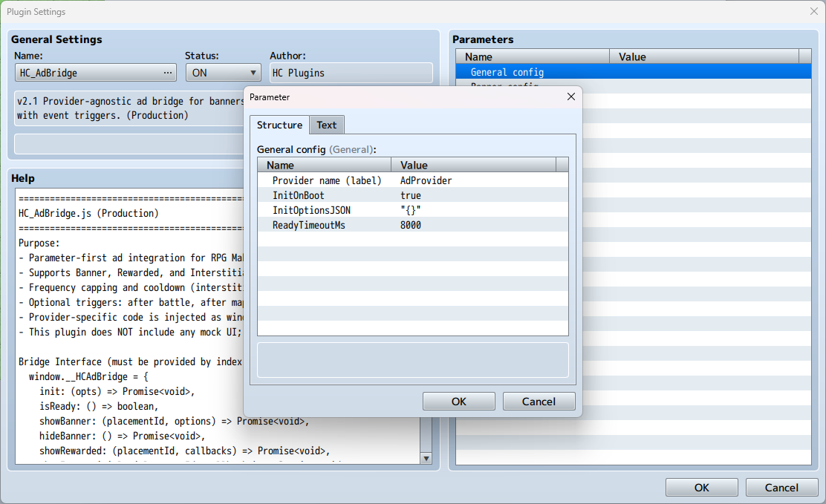826x504 pixels.
Task: Click the plugin description text box
Action: click(x=129, y=108)
